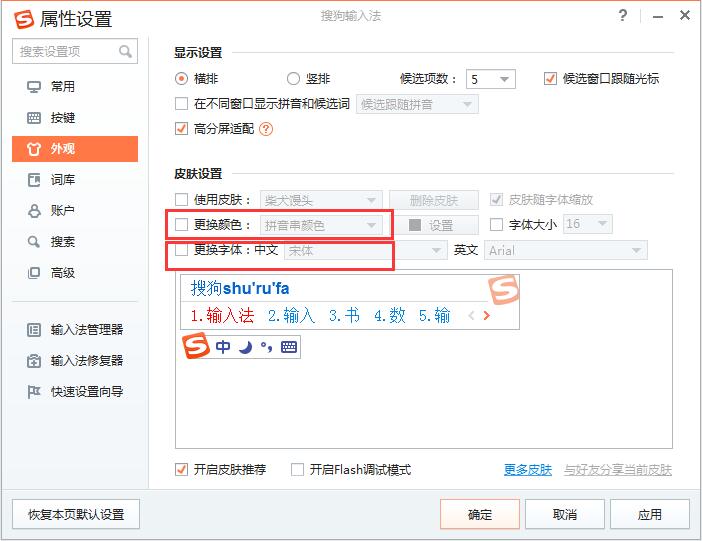Confirm with the 确定 button
The height and width of the screenshot is (541, 702).
pyautogui.click(x=480, y=514)
